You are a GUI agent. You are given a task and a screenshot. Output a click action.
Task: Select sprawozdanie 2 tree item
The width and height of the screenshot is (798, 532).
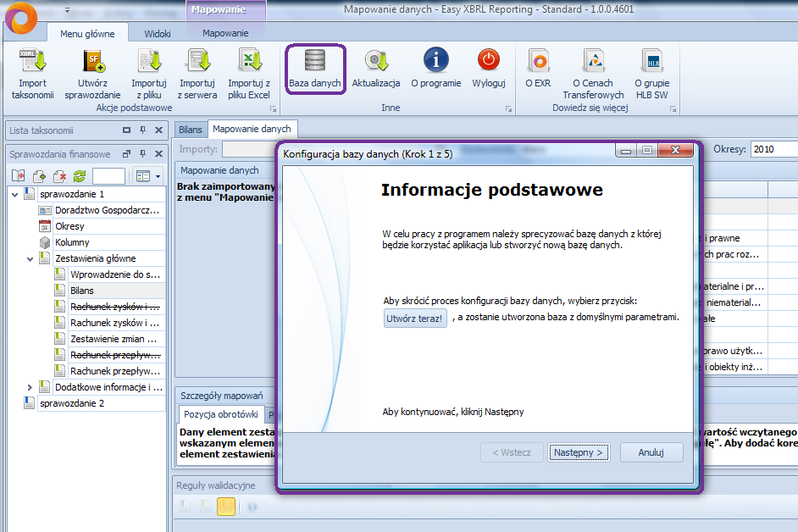pos(72,403)
